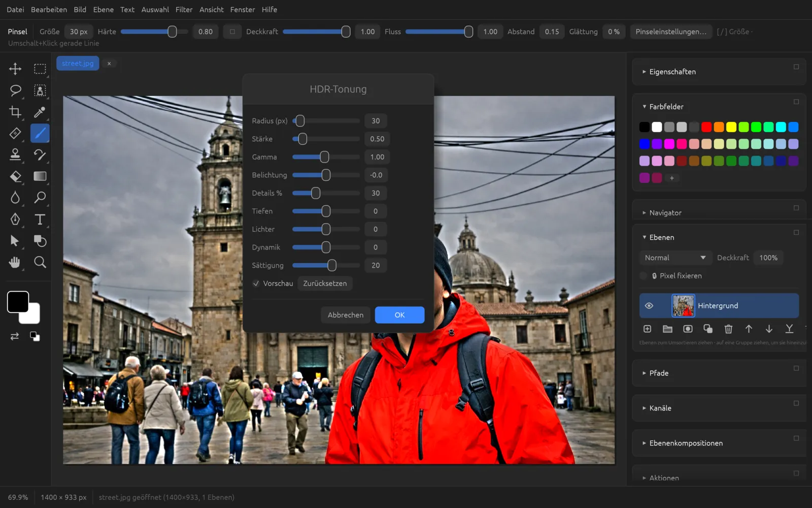
Task: Select the Hand tool
Action: point(15,262)
